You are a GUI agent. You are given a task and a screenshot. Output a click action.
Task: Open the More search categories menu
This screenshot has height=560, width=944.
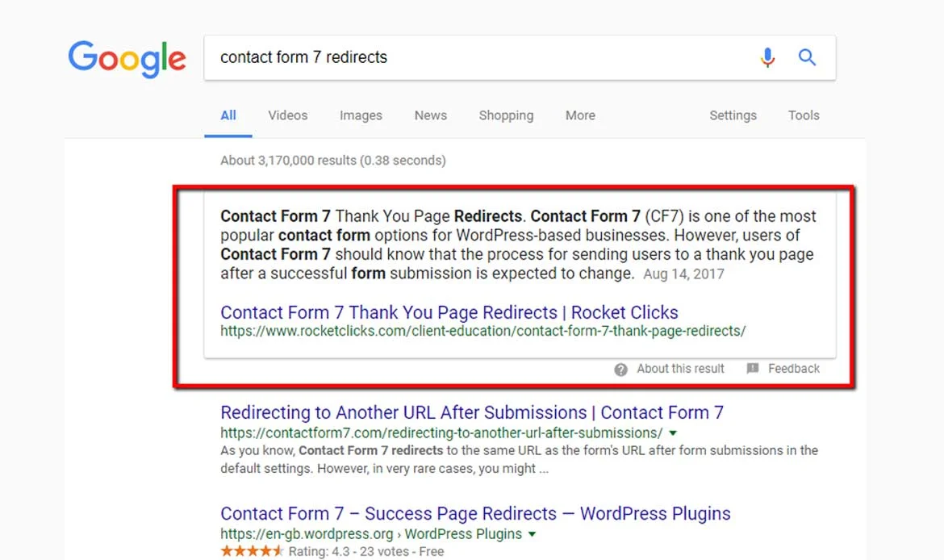click(580, 115)
